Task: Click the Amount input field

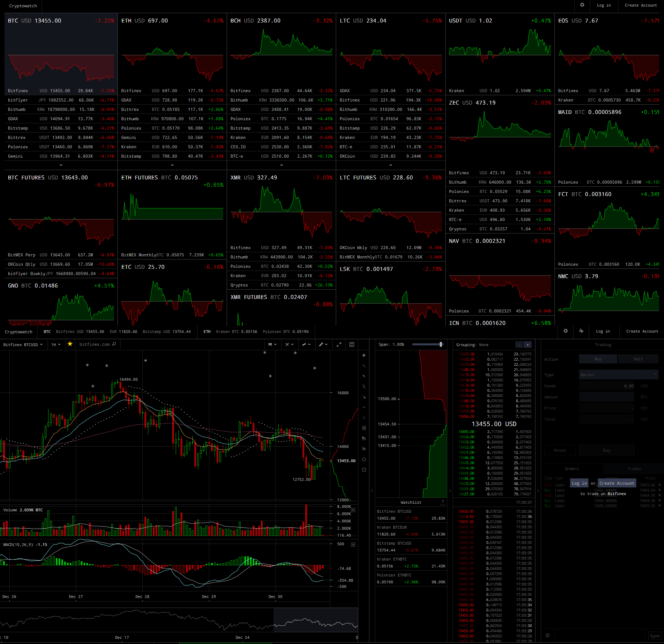Action: pos(606,397)
